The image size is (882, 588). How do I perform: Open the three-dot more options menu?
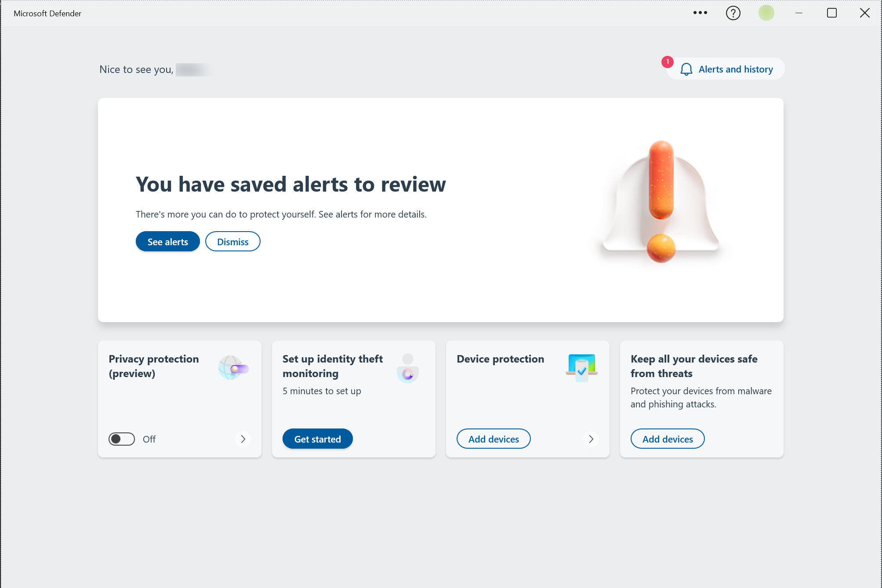[x=700, y=13]
